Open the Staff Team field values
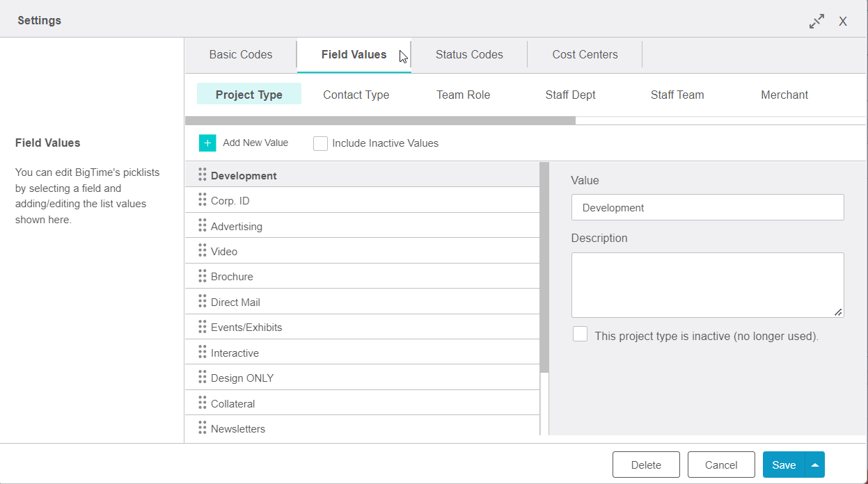Viewport: 868px width, 484px height. coord(677,95)
